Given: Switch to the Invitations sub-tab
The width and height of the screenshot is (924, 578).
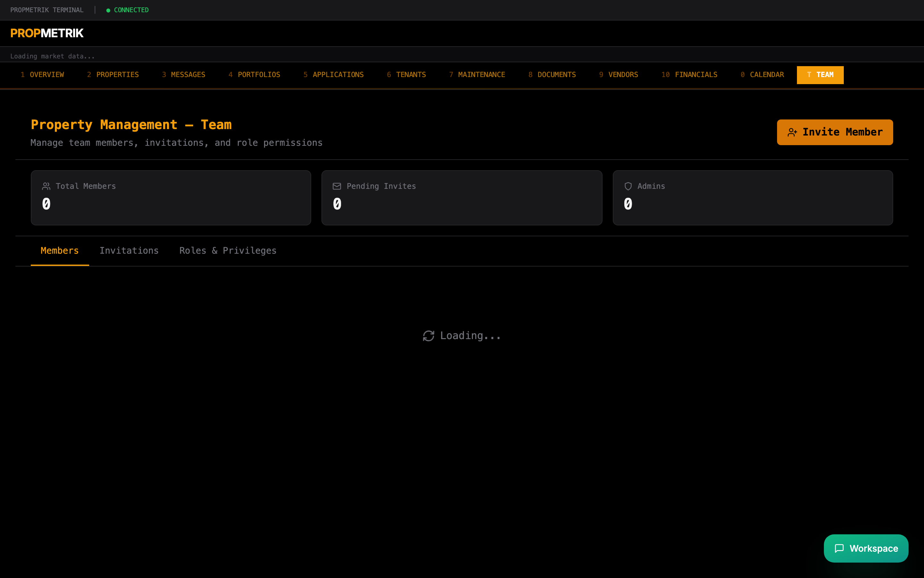Looking at the screenshot, I should pyautogui.click(x=129, y=251).
